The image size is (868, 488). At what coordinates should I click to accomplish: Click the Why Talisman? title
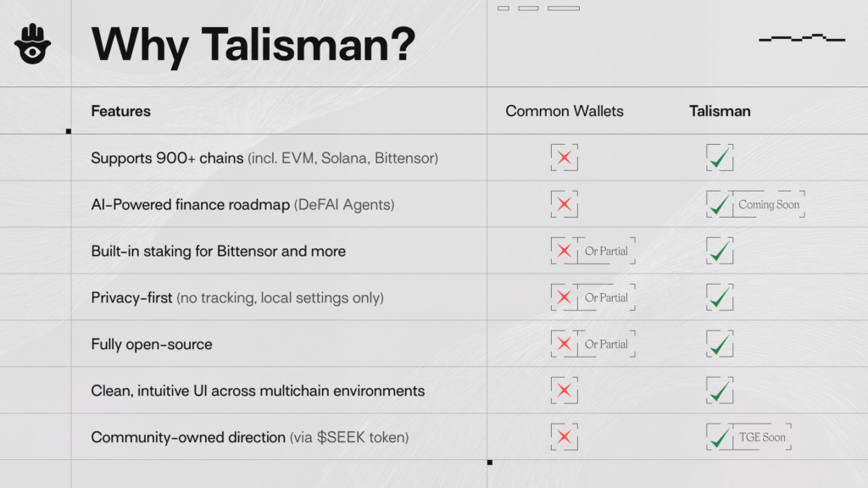click(x=253, y=44)
